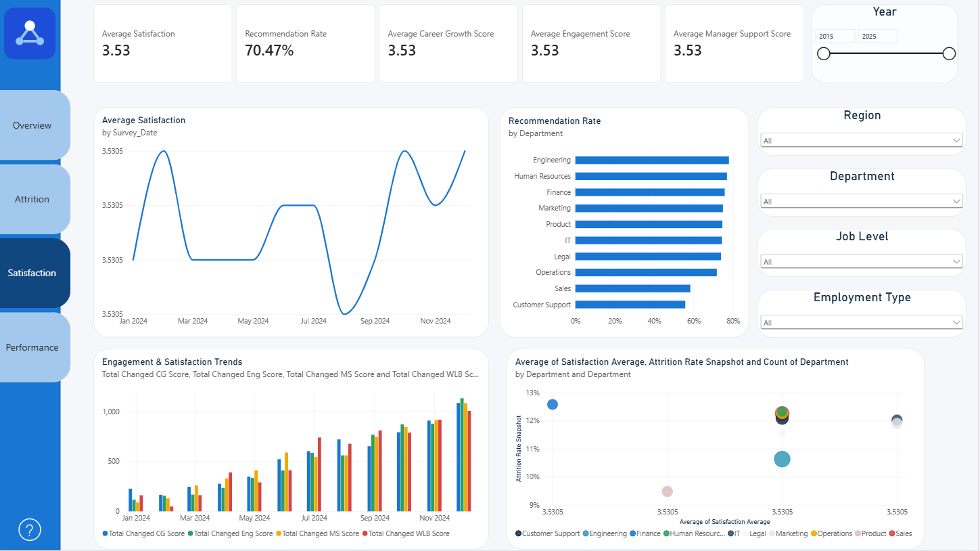Viewport: 980px width, 551px height.
Task: Click the Total Changed Eng Score legend entry
Action: click(x=229, y=533)
